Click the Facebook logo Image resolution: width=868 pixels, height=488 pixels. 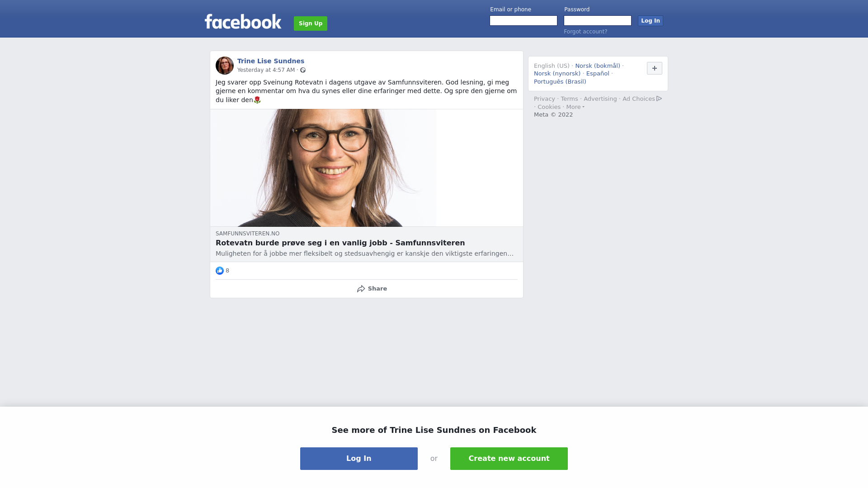coord(243,21)
